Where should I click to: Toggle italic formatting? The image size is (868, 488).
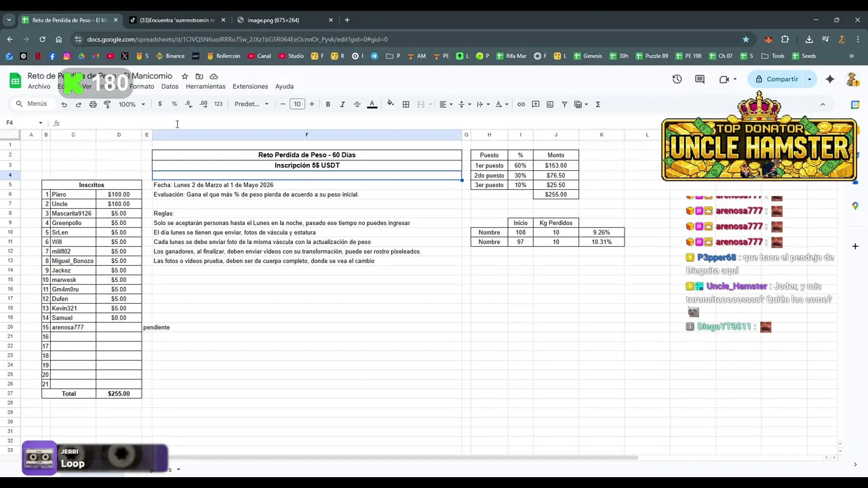[342, 104]
